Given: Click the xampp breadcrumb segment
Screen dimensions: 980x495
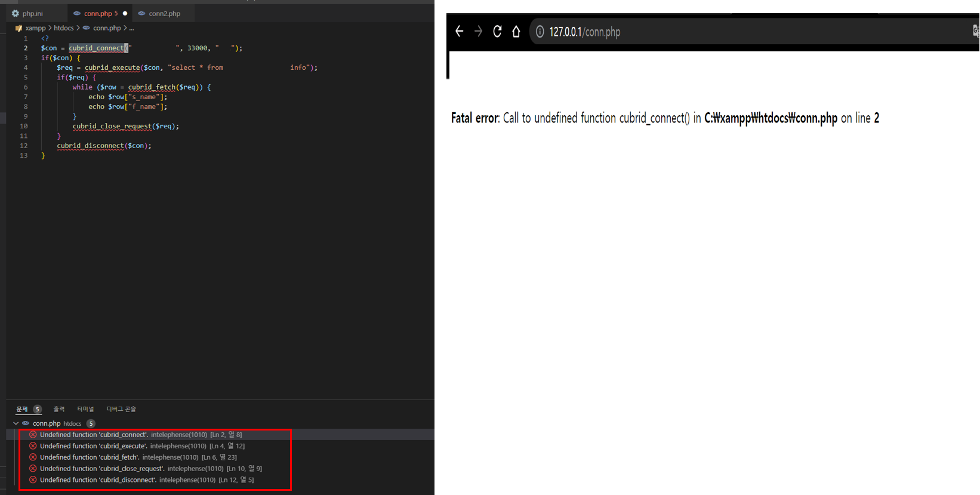Looking at the screenshot, I should pyautogui.click(x=35, y=28).
